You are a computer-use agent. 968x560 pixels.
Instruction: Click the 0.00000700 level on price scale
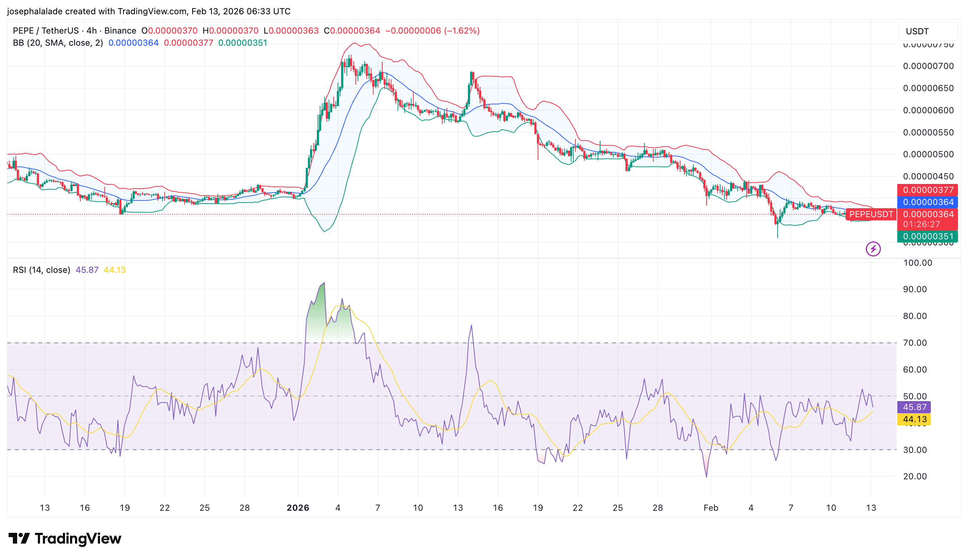click(x=928, y=66)
